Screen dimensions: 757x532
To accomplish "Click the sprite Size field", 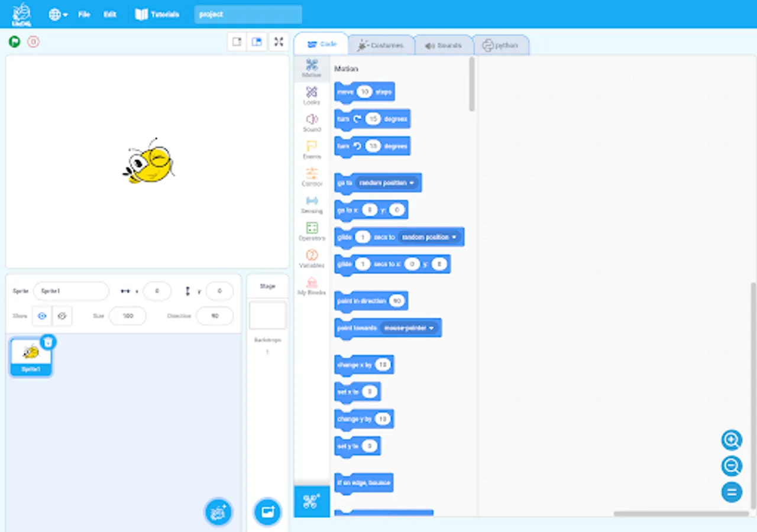I will [x=127, y=316].
